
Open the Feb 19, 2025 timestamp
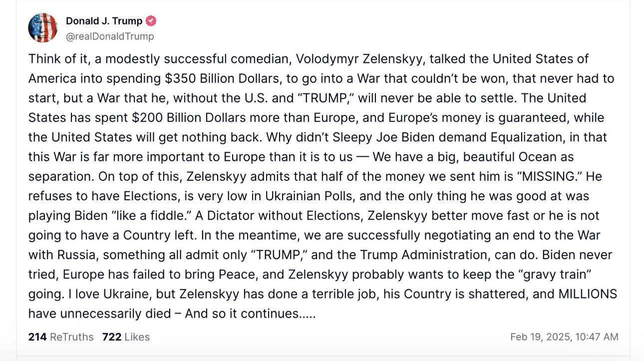[564, 337]
